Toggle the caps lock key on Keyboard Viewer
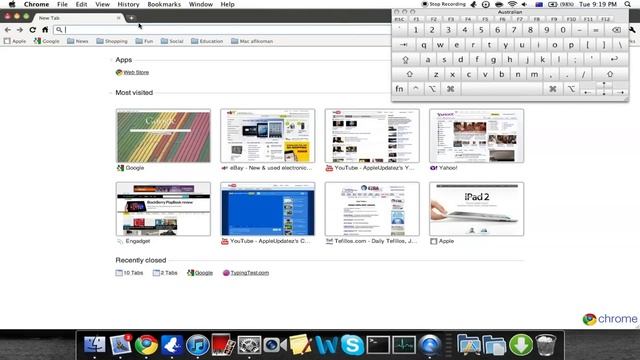 tap(405, 59)
